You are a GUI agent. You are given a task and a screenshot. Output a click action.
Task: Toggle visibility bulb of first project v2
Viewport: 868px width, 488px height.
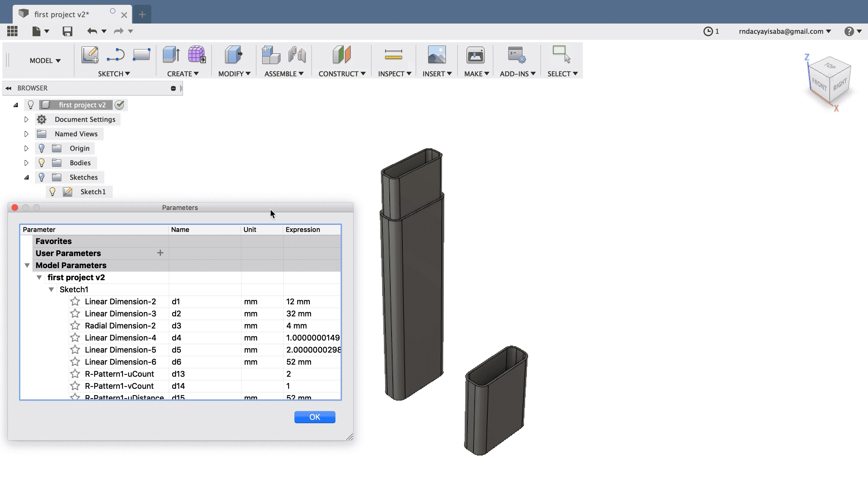click(x=31, y=105)
